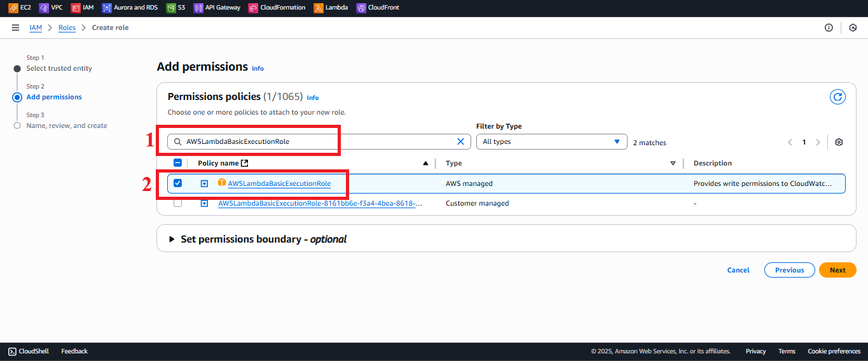Screen dimensions: 868x361
Task: Click the Next button
Action: [837, 270]
